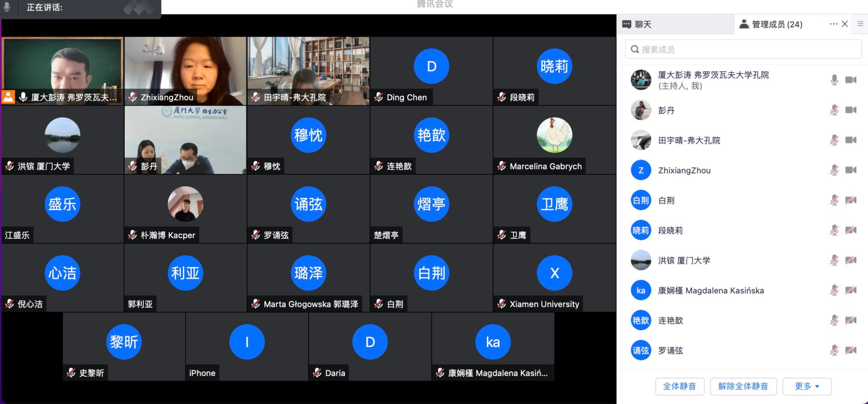The image size is (868, 404).
Task: Click the orange host badge on first video tile
Action: coord(8,97)
